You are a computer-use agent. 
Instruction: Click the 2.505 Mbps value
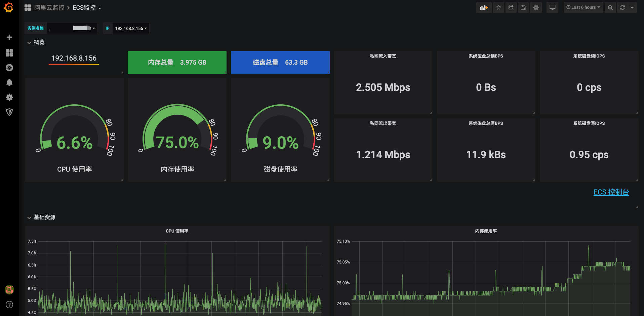[383, 87]
